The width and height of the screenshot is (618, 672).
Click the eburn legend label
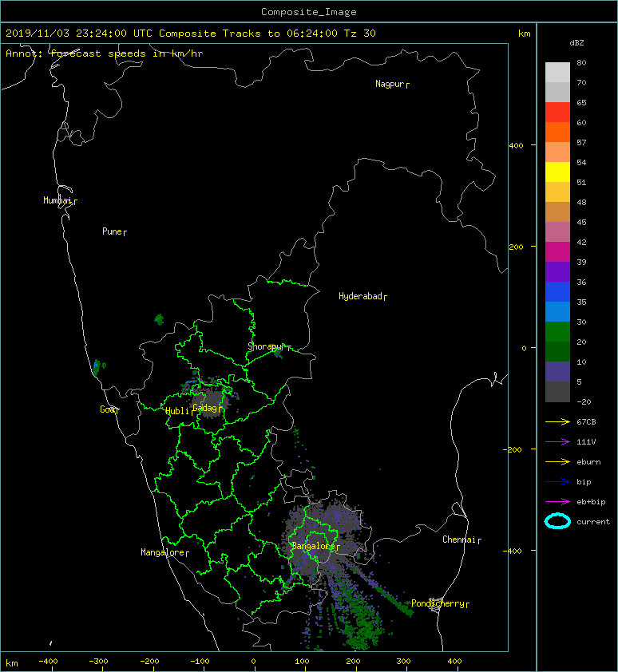point(588,462)
